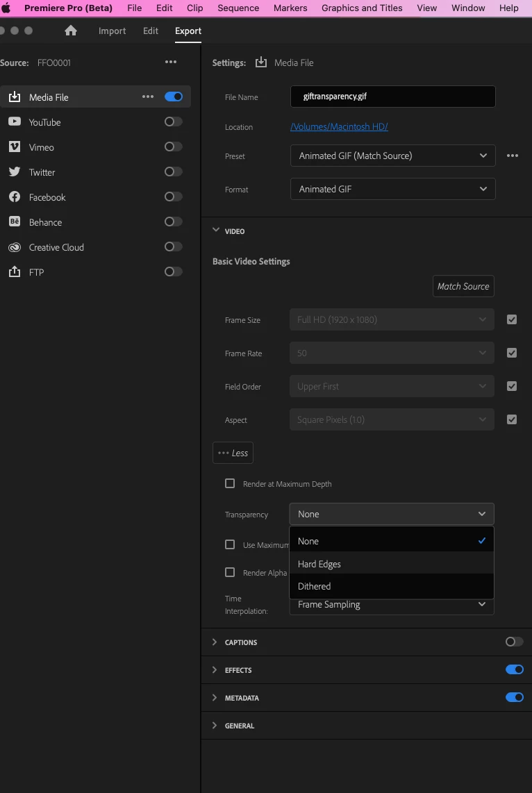Click the YouTube destination icon
Viewport: 532px width, 793px height.
click(x=15, y=122)
